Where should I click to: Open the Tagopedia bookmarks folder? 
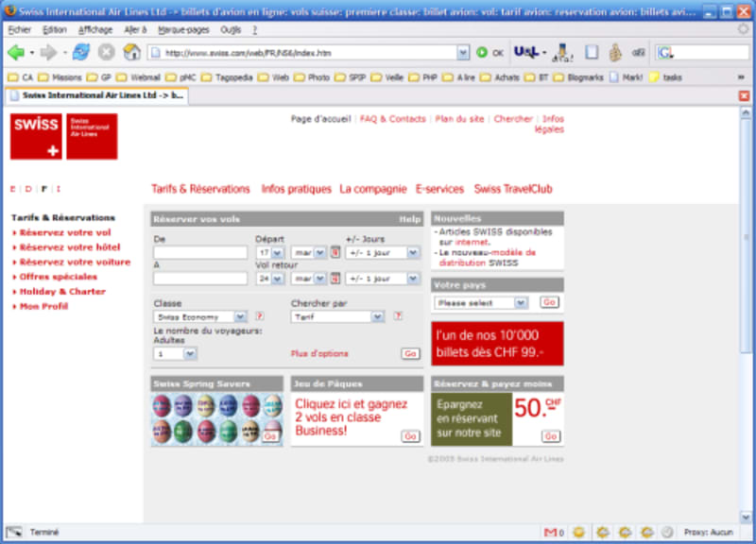228,77
